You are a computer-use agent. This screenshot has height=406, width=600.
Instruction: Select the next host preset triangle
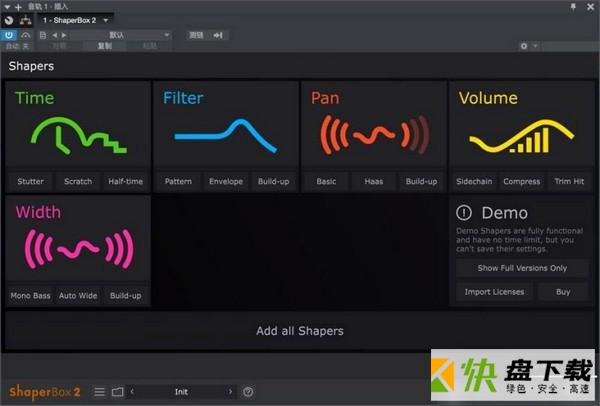64,35
